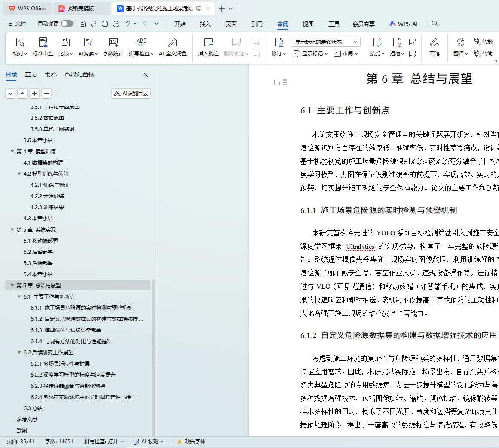Collapse the 4.2 模型训练与优化 outline node
This screenshot has height=448, width=499.
coord(19,174)
